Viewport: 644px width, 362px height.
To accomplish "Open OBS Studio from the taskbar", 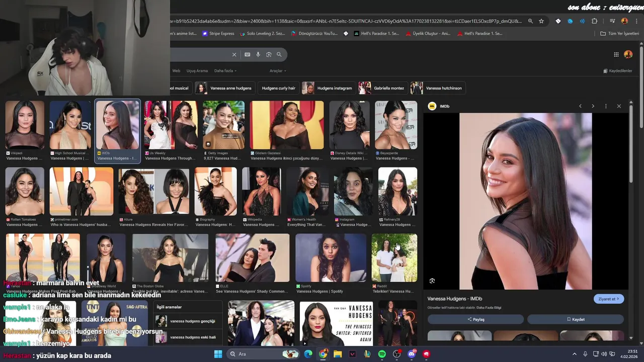I will (396, 354).
